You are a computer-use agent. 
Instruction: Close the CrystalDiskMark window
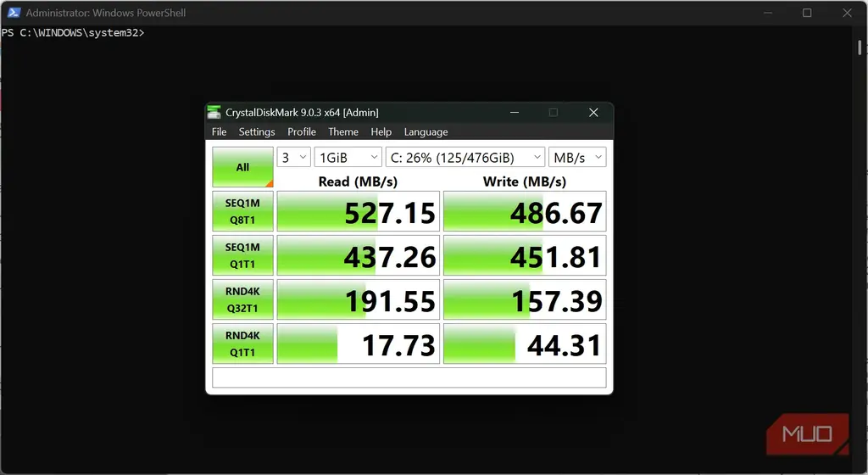tap(593, 112)
